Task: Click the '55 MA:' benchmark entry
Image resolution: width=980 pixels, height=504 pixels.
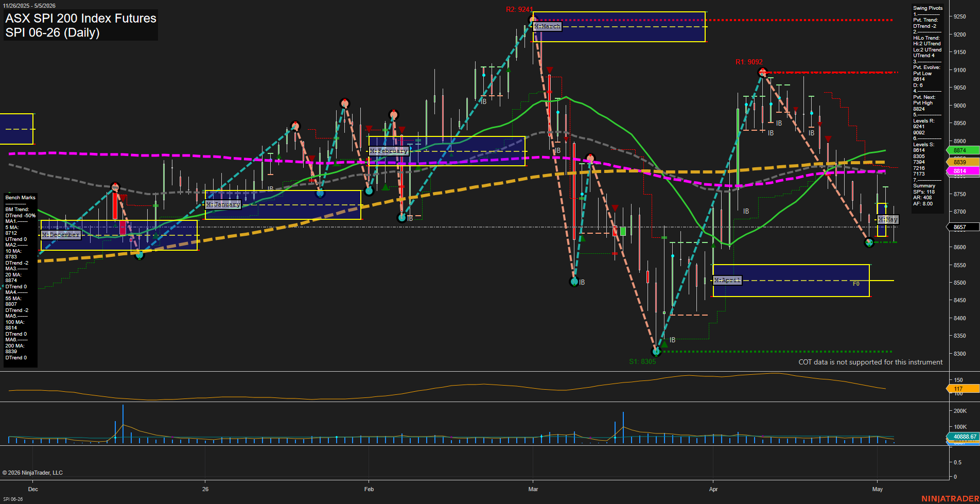Action: click(x=13, y=299)
